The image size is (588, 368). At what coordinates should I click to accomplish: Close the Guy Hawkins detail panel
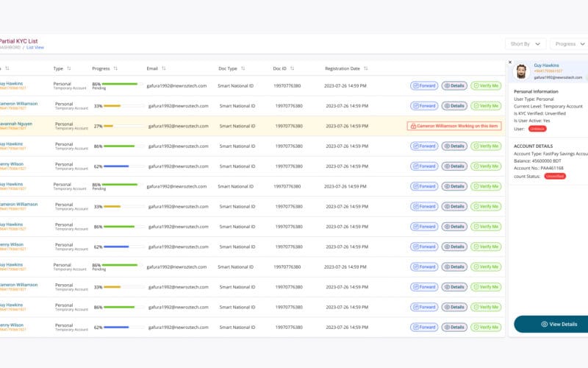[510, 62]
